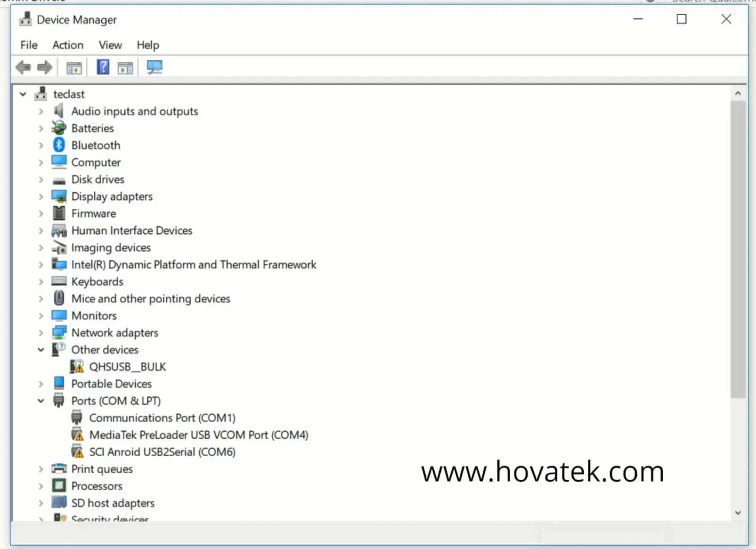
Task: Click the Forward arrow toolbar icon
Action: (45, 67)
